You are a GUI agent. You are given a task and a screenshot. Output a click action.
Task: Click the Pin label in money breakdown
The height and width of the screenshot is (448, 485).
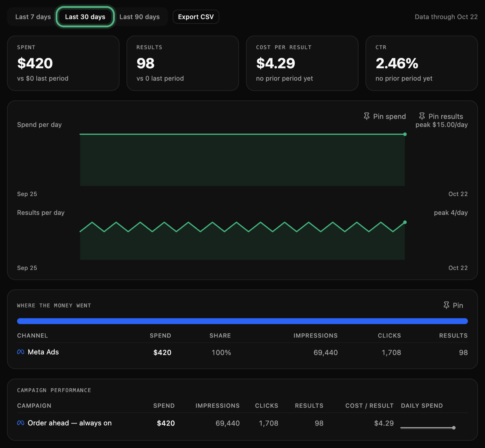(x=458, y=305)
